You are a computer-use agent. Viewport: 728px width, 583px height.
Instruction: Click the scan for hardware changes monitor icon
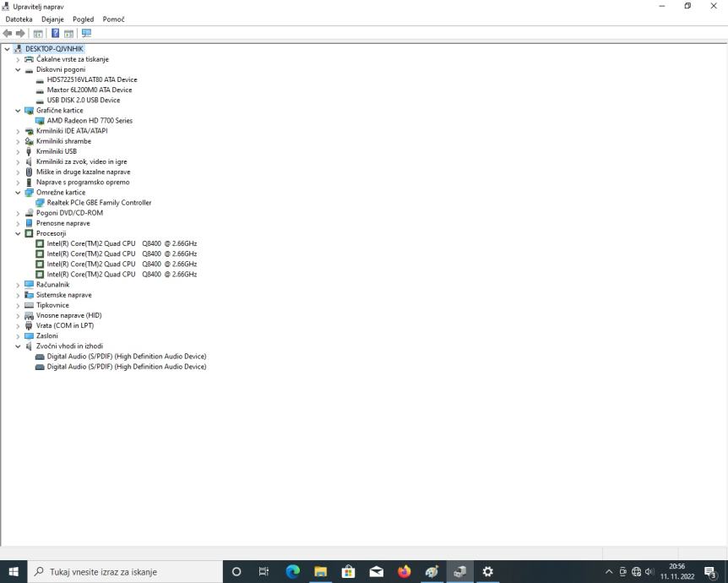(x=86, y=34)
